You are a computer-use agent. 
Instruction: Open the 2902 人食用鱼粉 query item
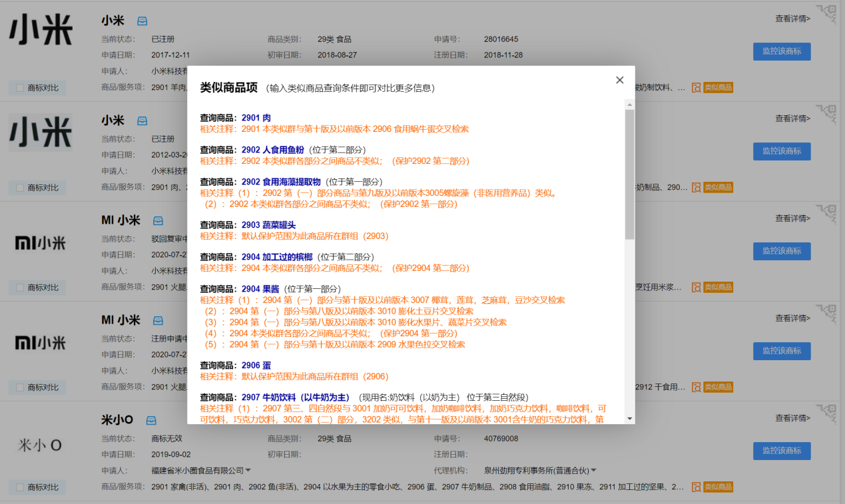tap(273, 150)
